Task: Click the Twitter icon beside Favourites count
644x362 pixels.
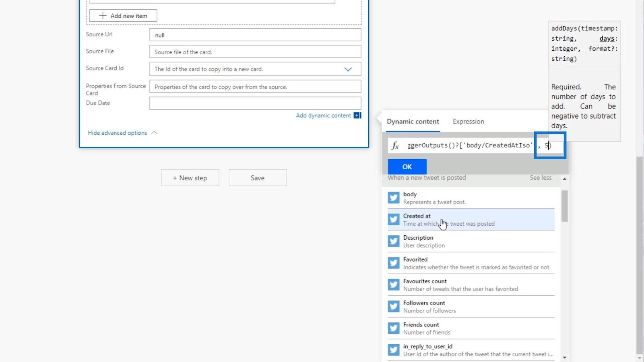Action: pyautogui.click(x=394, y=285)
